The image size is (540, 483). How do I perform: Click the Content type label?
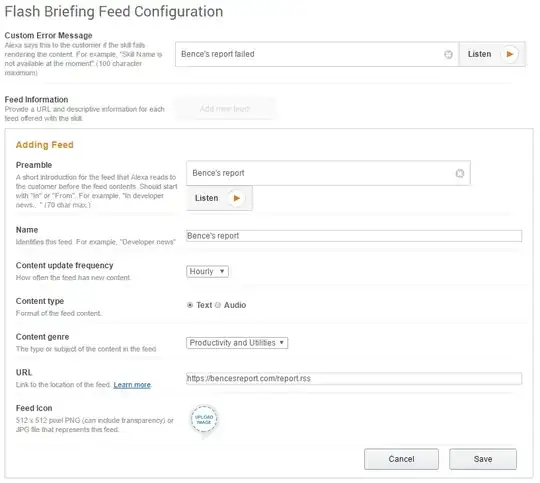(x=40, y=301)
